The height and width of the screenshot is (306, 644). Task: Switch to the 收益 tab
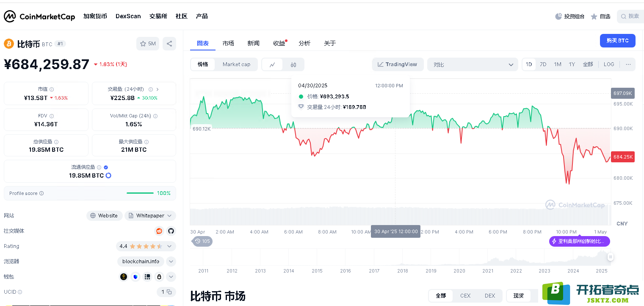pyautogui.click(x=279, y=43)
